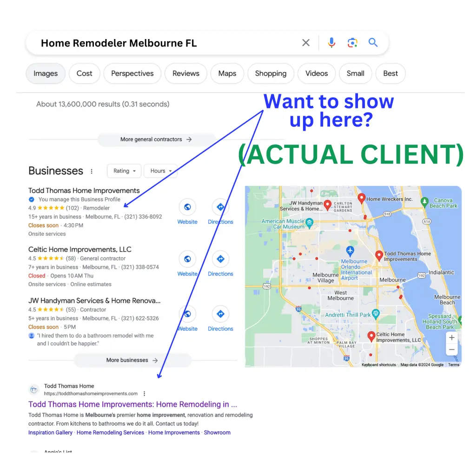
Task: Zoom out on the map with minus
Action: (x=452, y=350)
